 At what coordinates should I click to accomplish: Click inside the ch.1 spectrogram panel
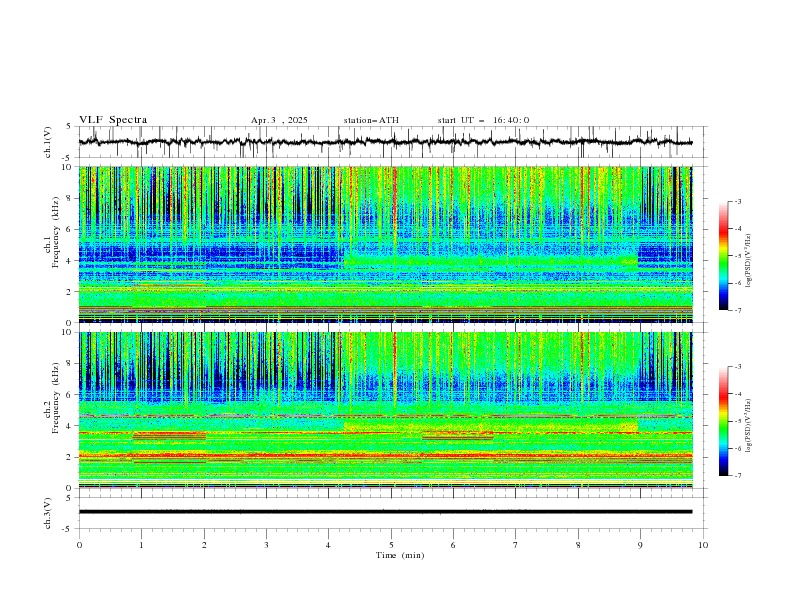tap(385, 244)
